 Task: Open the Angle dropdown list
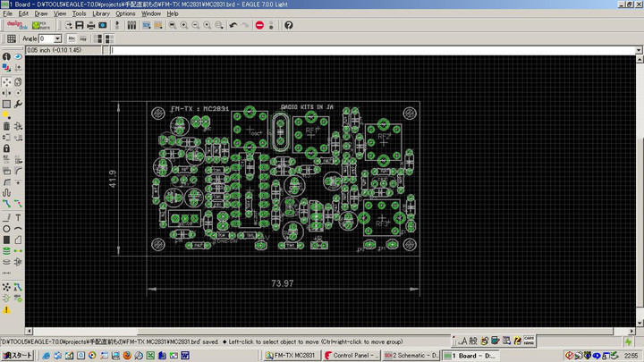pos(57,38)
